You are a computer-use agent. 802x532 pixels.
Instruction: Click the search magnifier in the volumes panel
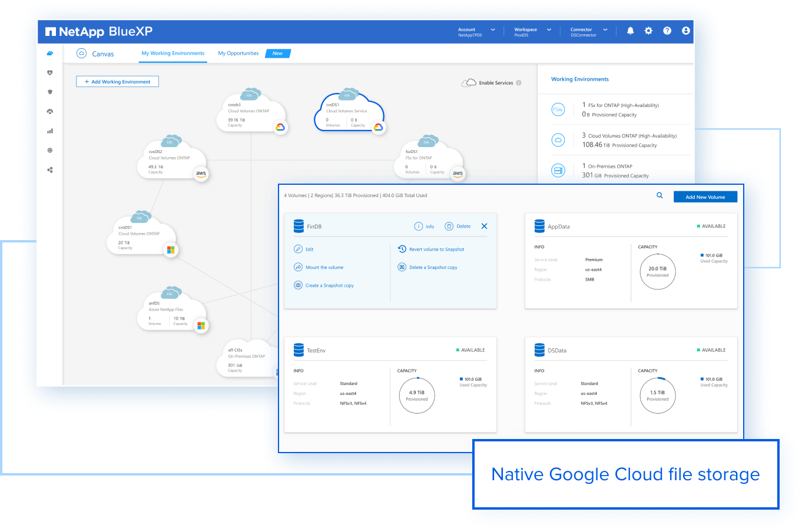(660, 195)
